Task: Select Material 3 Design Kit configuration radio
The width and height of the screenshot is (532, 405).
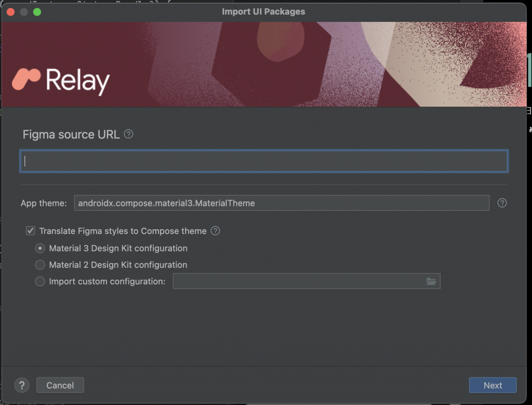Action: (40, 248)
